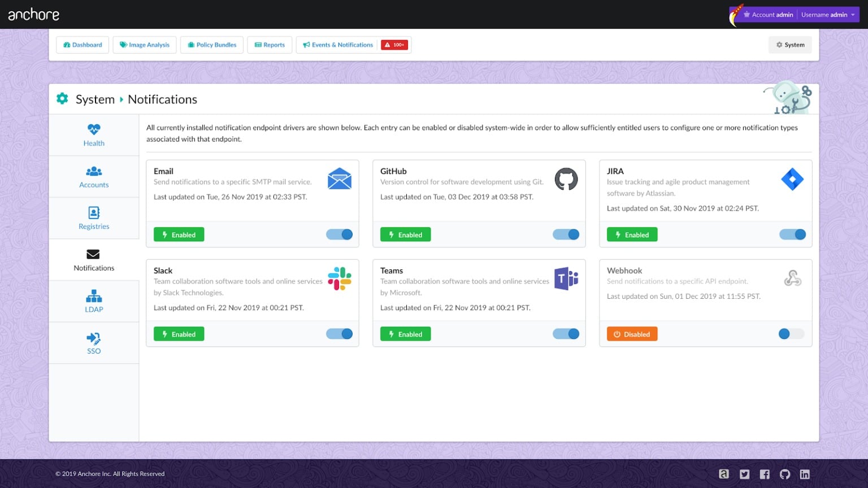The image size is (868, 488).
Task: Open the LDAP sidebar section
Action: (x=94, y=302)
